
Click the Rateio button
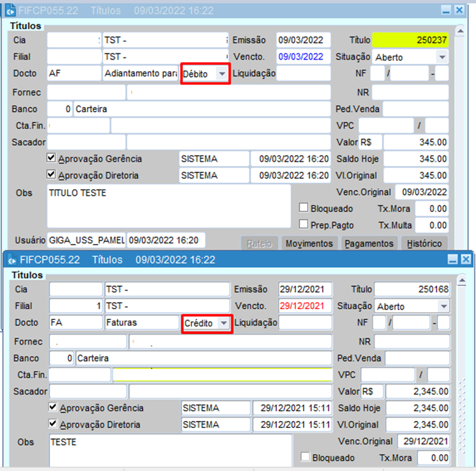click(x=259, y=244)
